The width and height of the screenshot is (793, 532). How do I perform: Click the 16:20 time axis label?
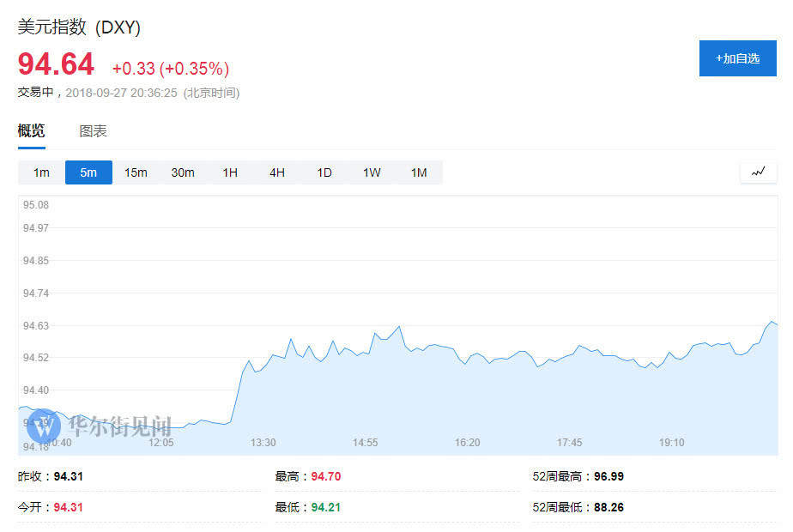coord(467,443)
